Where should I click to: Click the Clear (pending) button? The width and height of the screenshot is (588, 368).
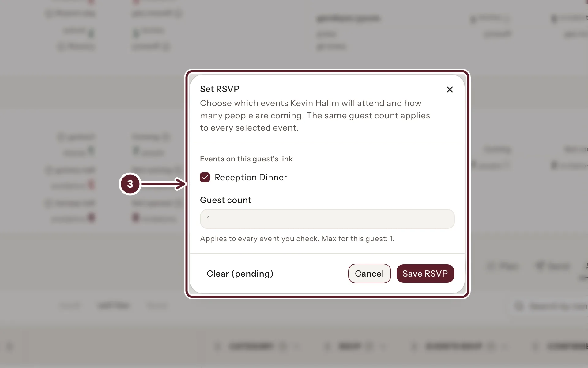pos(240,274)
